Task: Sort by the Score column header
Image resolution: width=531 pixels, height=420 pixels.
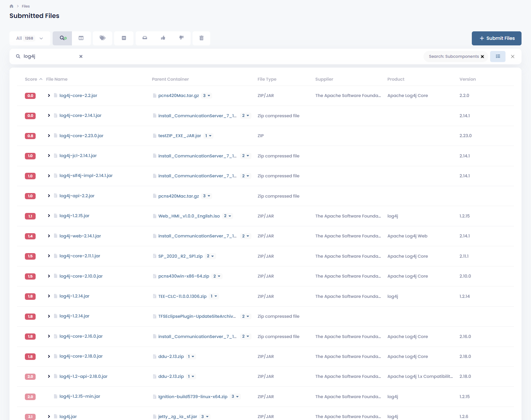Action: click(x=33, y=79)
